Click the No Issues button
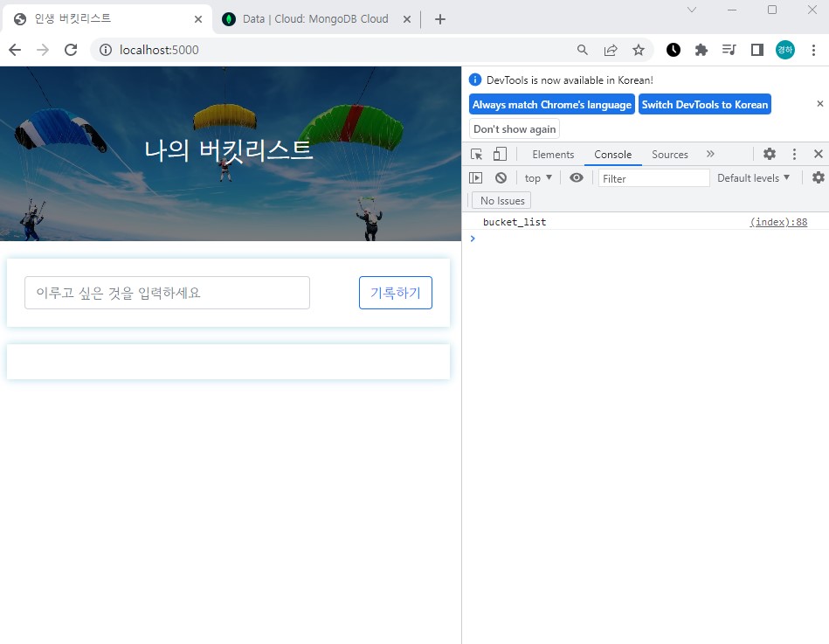 502,201
